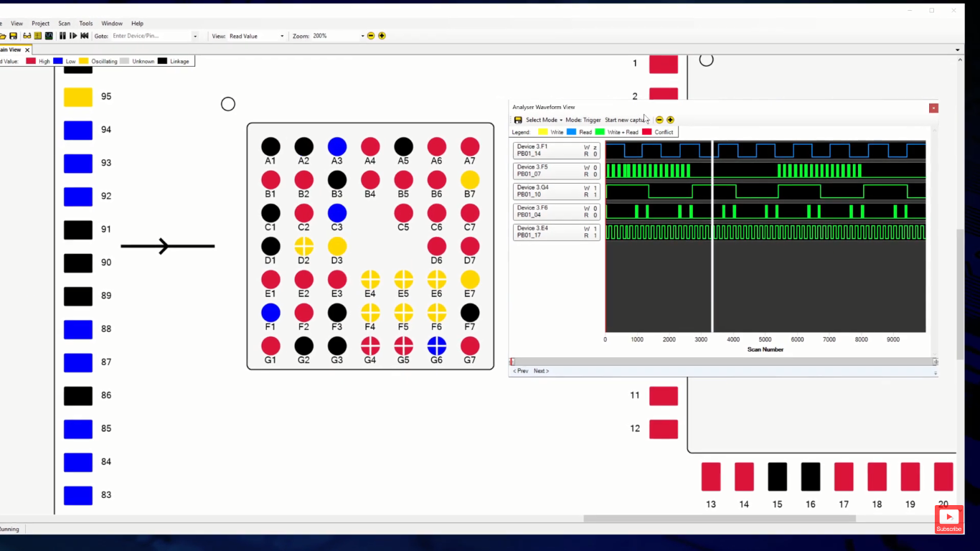
Task: Zoom out main view with minus icon
Action: tap(371, 36)
